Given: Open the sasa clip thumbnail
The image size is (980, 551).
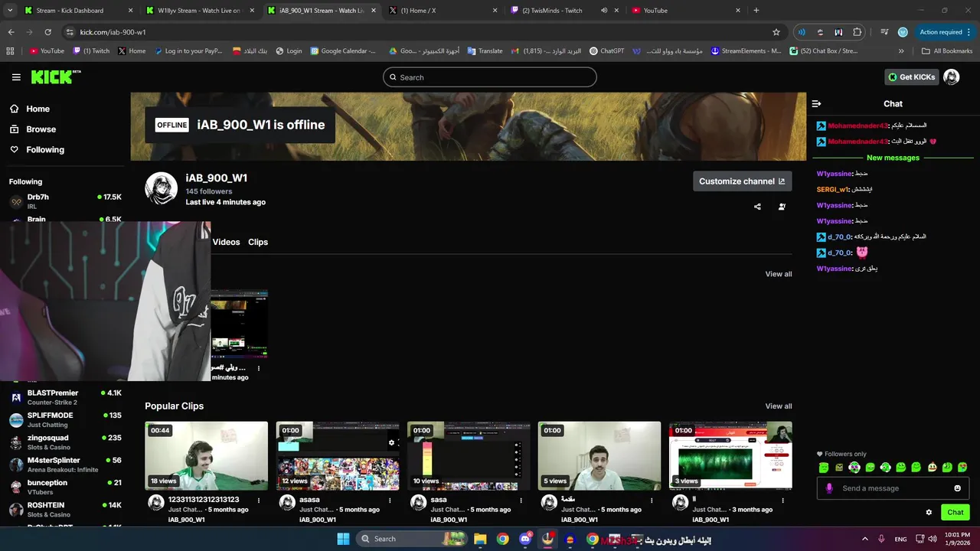Looking at the screenshot, I should (x=469, y=456).
